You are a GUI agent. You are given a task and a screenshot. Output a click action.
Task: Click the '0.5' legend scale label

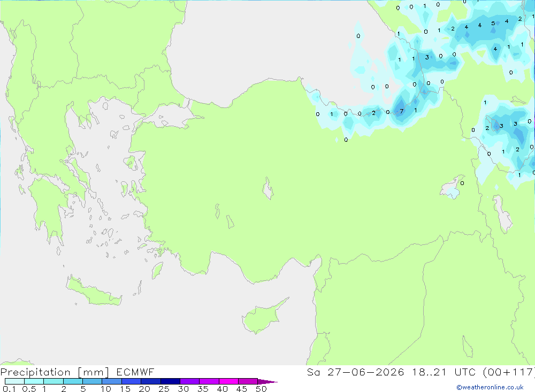click(x=29, y=389)
